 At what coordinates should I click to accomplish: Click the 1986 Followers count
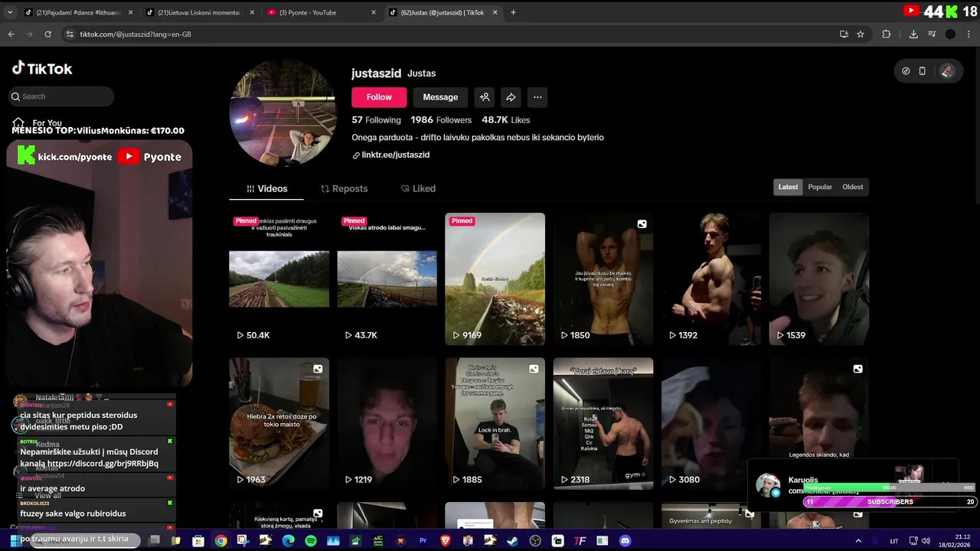pos(441,120)
